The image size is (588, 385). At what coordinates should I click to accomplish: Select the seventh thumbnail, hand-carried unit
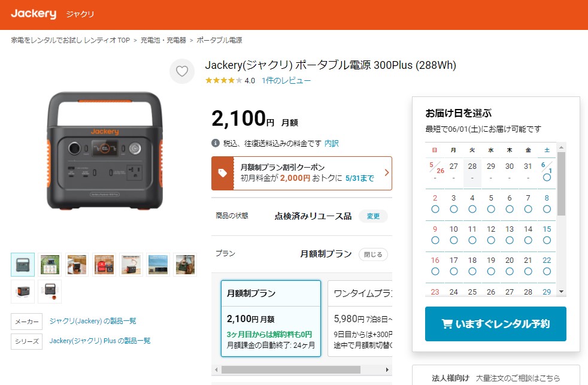pos(185,265)
